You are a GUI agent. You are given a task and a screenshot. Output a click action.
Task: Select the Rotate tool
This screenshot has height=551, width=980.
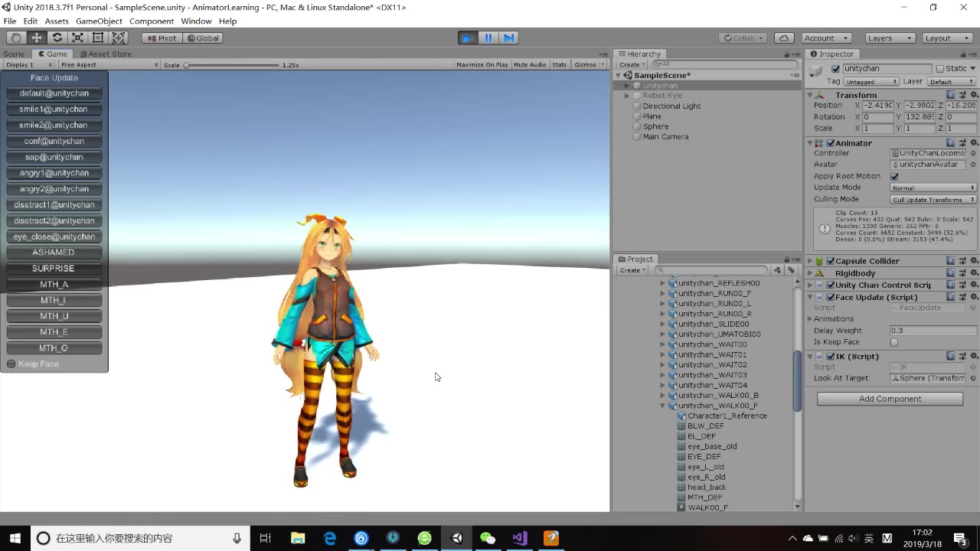[x=57, y=37]
